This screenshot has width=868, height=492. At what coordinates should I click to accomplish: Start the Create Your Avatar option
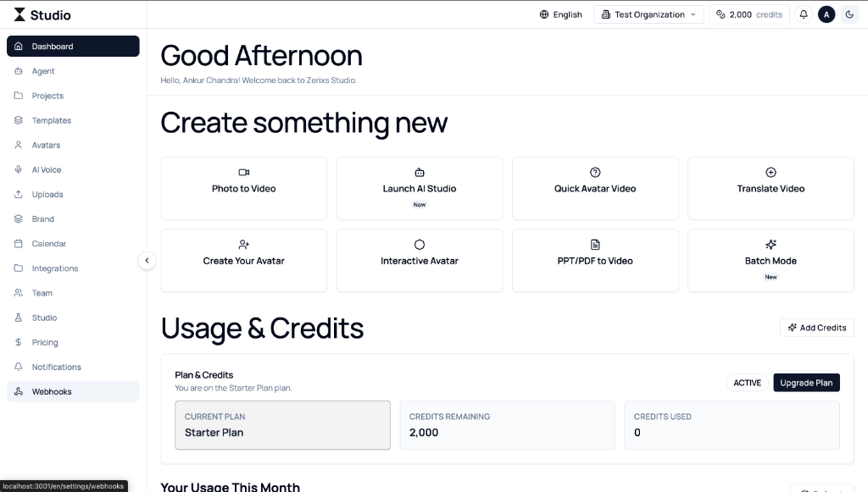click(243, 261)
